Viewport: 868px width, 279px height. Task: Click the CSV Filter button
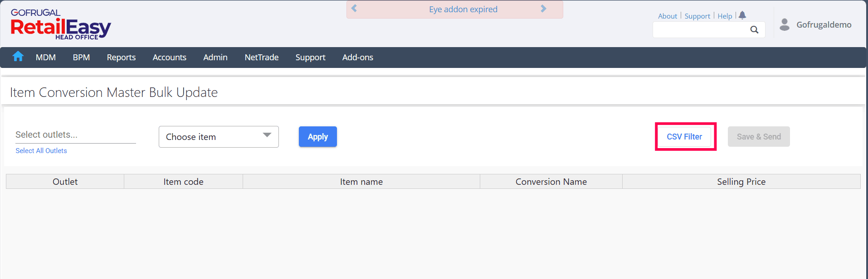684,137
